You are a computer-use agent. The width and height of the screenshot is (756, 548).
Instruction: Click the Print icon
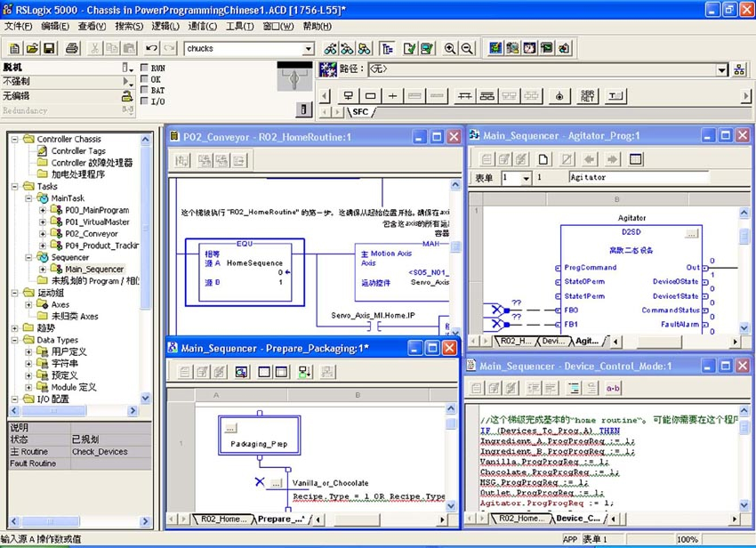pos(72,48)
